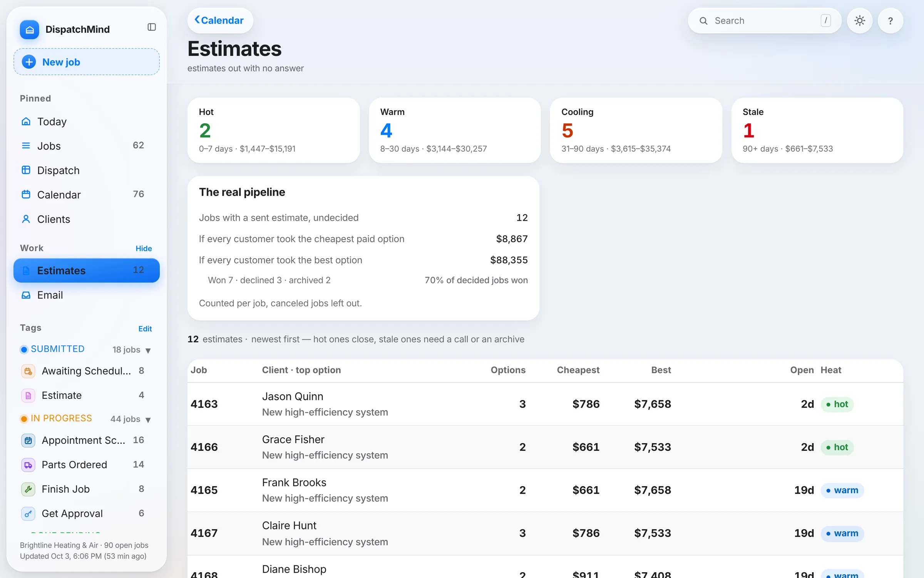Open the Estimates menu item
The height and width of the screenshot is (578, 924).
pos(87,270)
